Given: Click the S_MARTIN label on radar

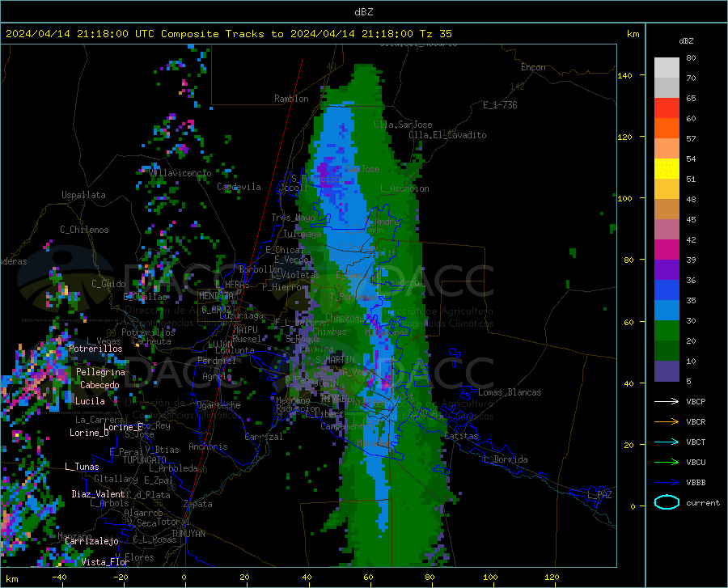Looking at the screenshot, I should [x=335, y=360].
